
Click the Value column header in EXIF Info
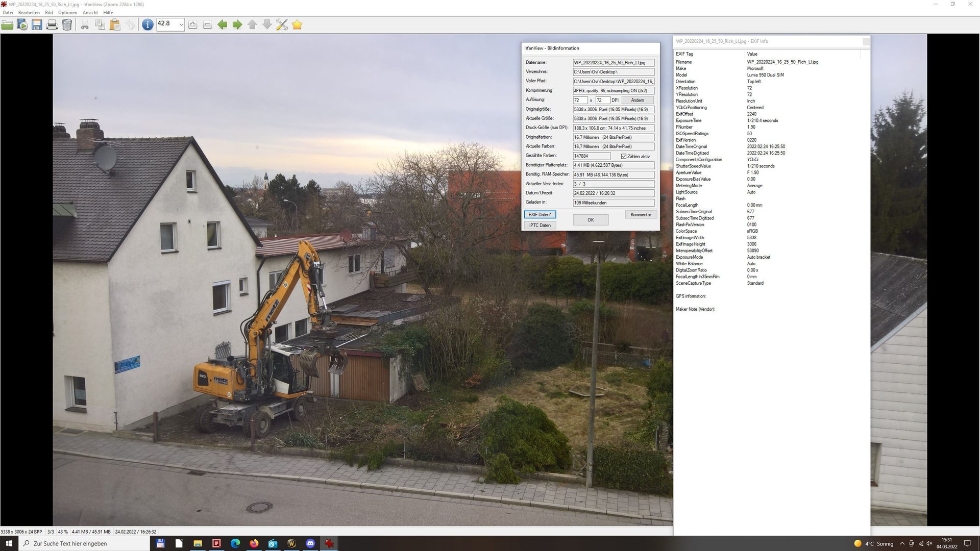(x=802, y=54)
